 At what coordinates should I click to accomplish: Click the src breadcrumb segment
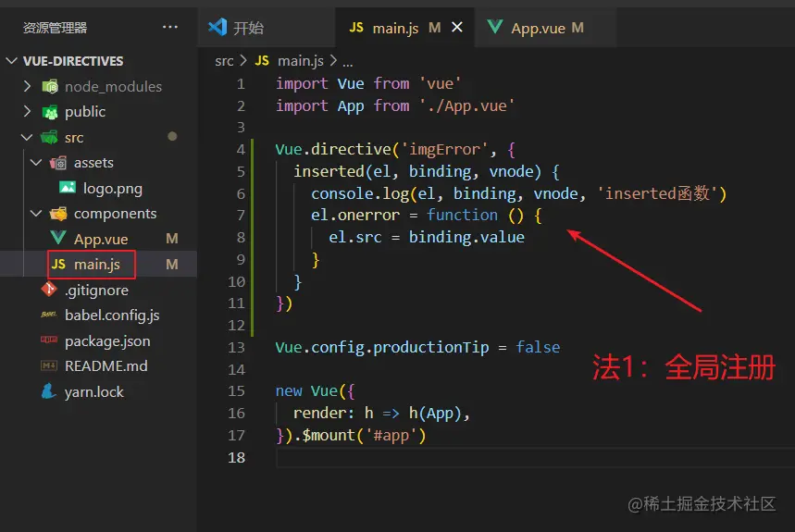point(224,61)
